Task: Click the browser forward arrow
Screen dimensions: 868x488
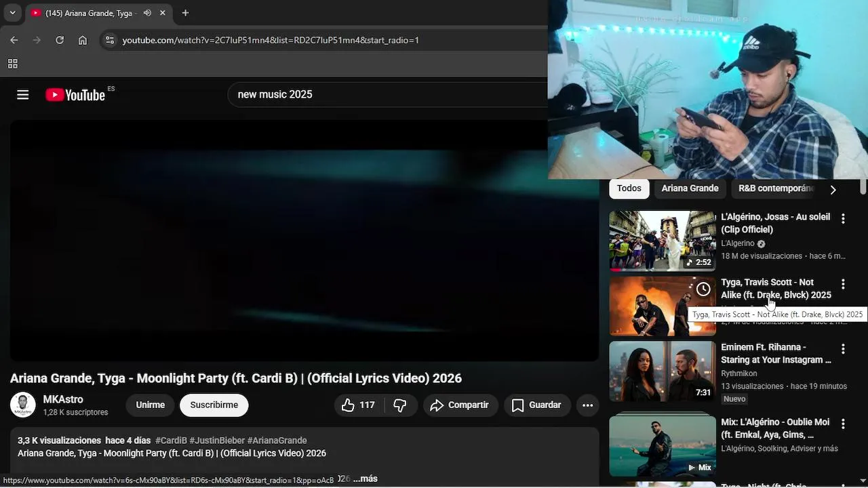Action: (37, 40)
